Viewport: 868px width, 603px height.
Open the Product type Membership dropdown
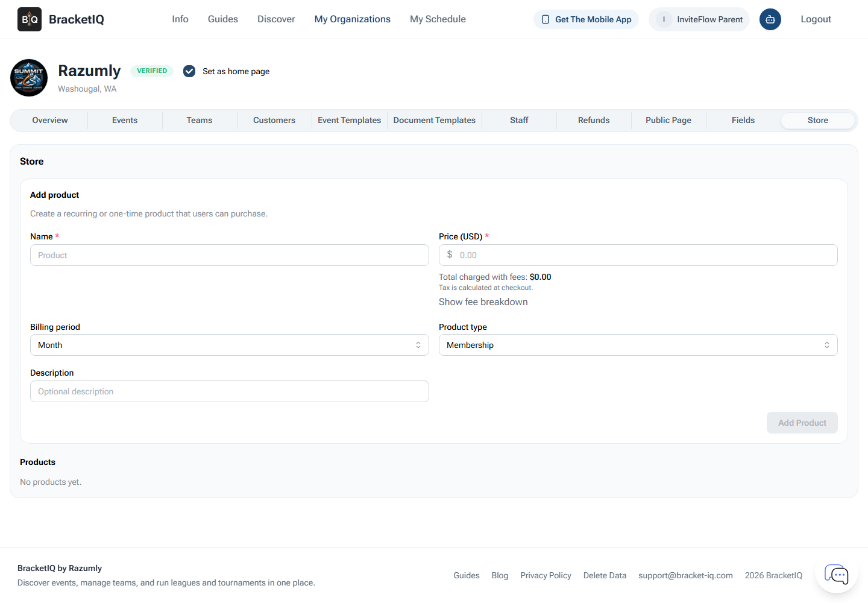[x=638, y=345]
